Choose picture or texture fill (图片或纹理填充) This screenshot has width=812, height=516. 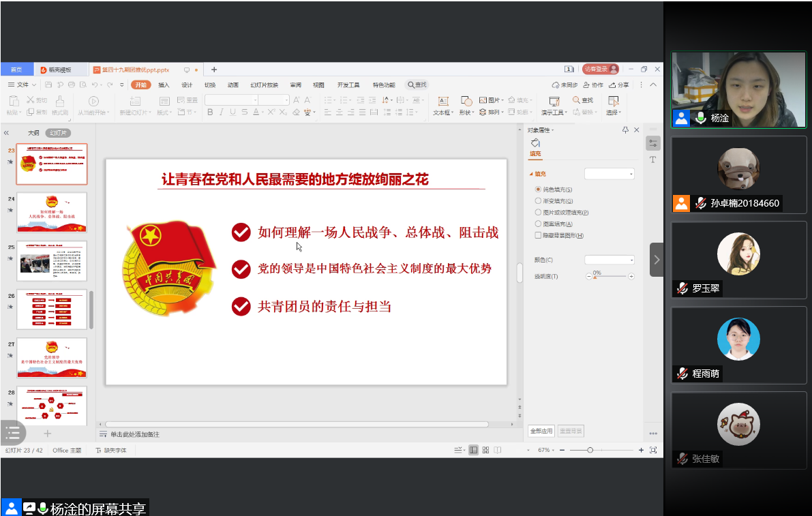click(539, 213)
